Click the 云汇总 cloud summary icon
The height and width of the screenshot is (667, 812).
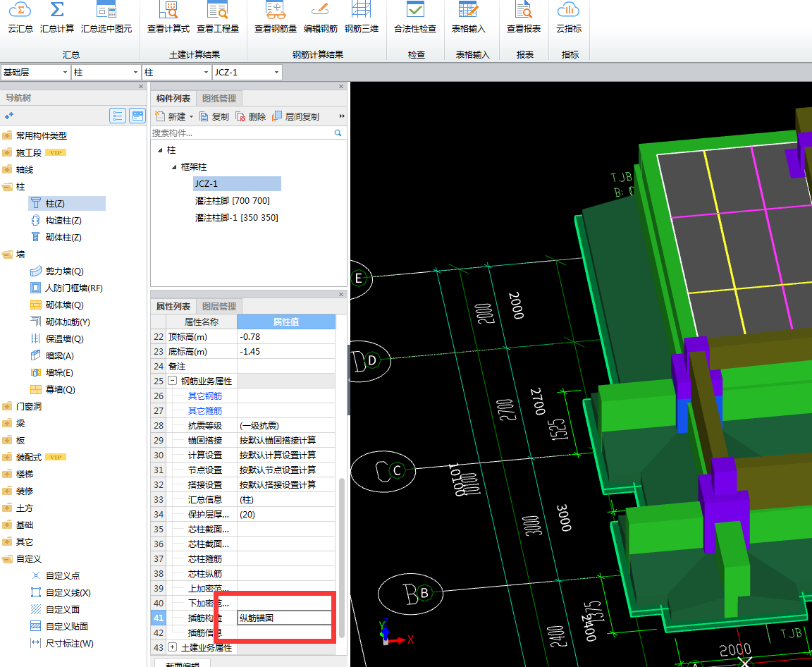point(20,18)
